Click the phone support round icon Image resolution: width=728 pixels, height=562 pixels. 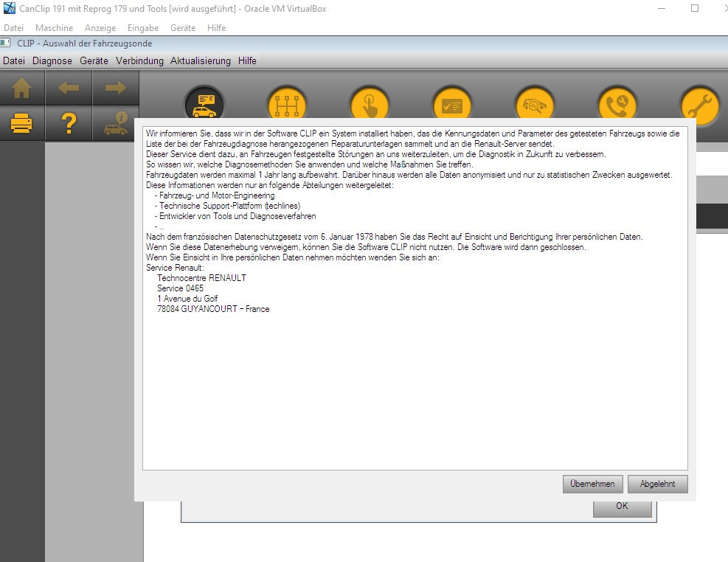[x=617, y=105]
